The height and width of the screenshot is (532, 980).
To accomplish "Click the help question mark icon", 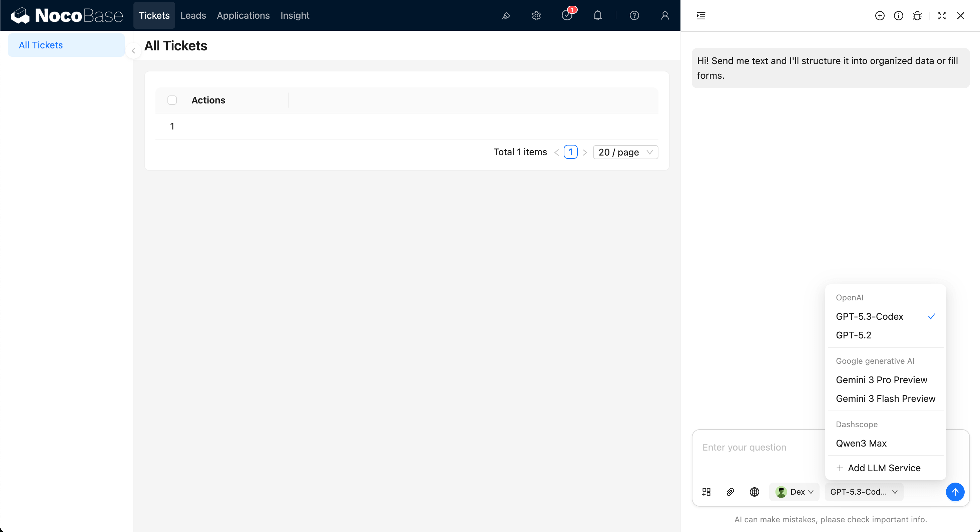I will [x=634, y=16].
